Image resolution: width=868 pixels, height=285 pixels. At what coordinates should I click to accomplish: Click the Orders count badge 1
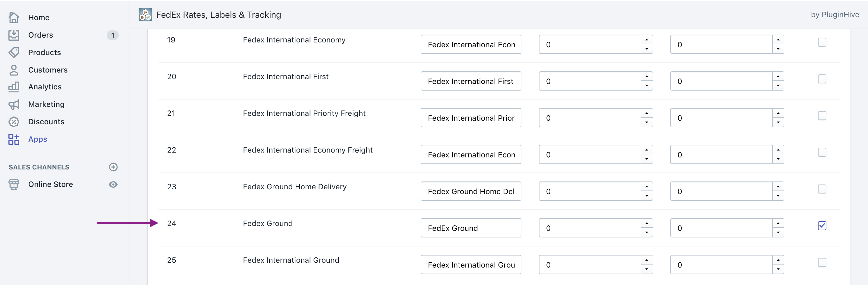tap(112, 35)
